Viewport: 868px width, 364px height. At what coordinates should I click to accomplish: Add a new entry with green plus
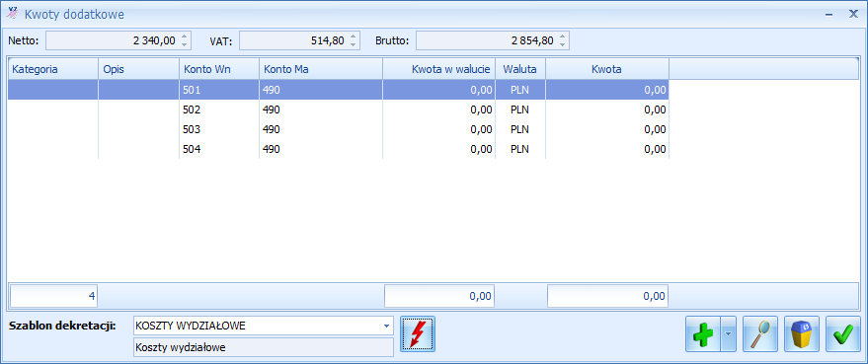[x=703, y=334]
